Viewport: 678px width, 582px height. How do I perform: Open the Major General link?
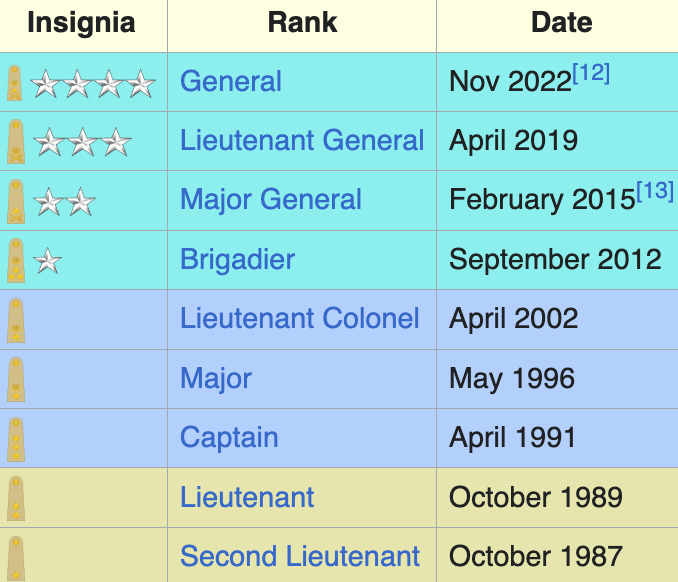click(271, 200)
